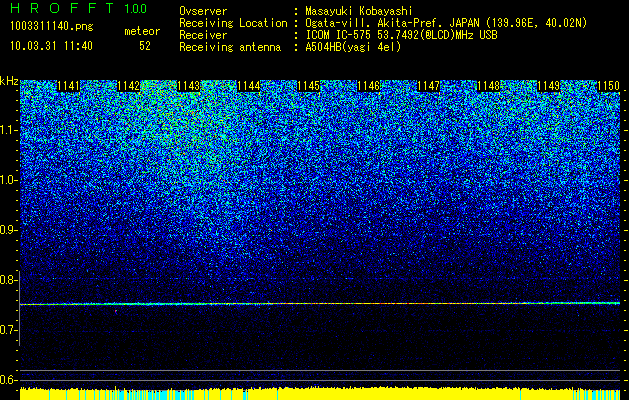Click the 0.7 frequency axis label
The image size is (629, 400).
coord(7,330)
